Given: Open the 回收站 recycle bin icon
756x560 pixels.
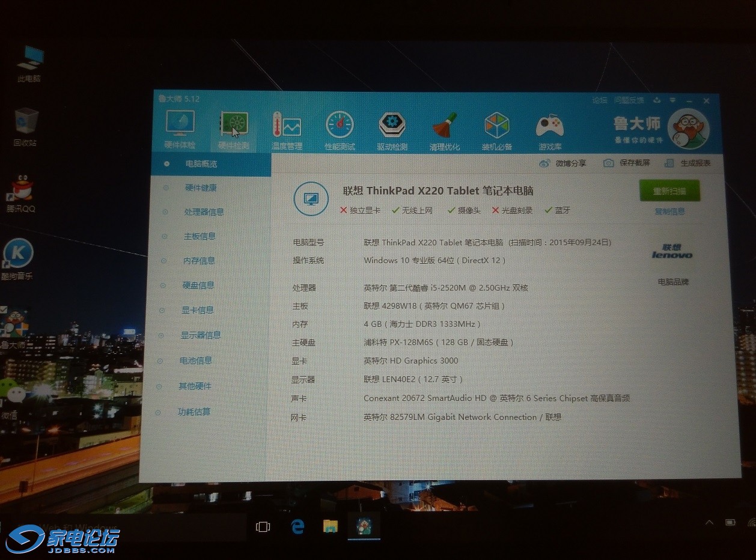Looking at the screenshot, I should 25,127.
